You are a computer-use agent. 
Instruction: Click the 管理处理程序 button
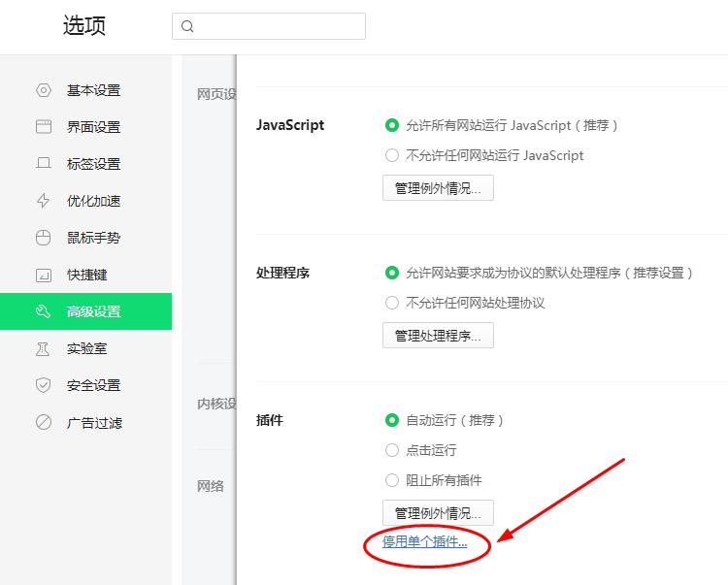(x=438, y=336)
